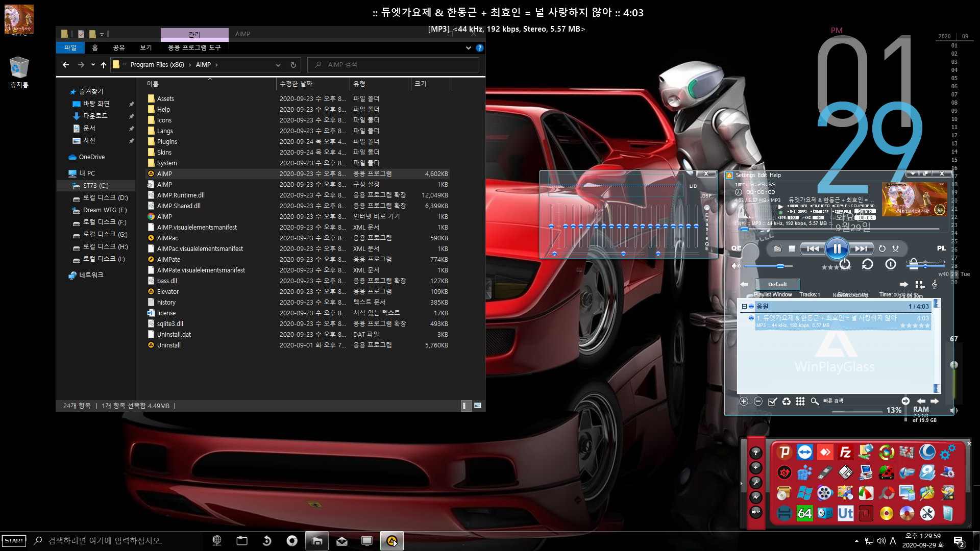Viewport: 980px width, 551px height.
Task: Click the treble clef icon
Action: tap(935, 284)
